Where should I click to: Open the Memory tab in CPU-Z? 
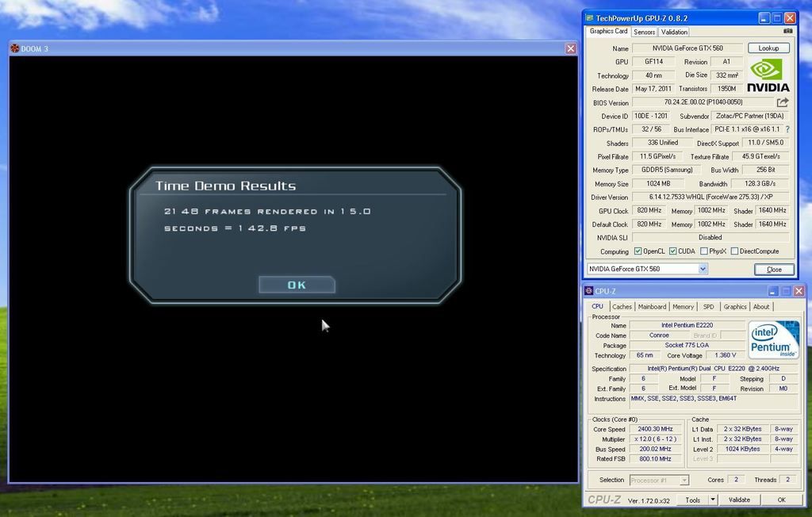click(683, 307)
